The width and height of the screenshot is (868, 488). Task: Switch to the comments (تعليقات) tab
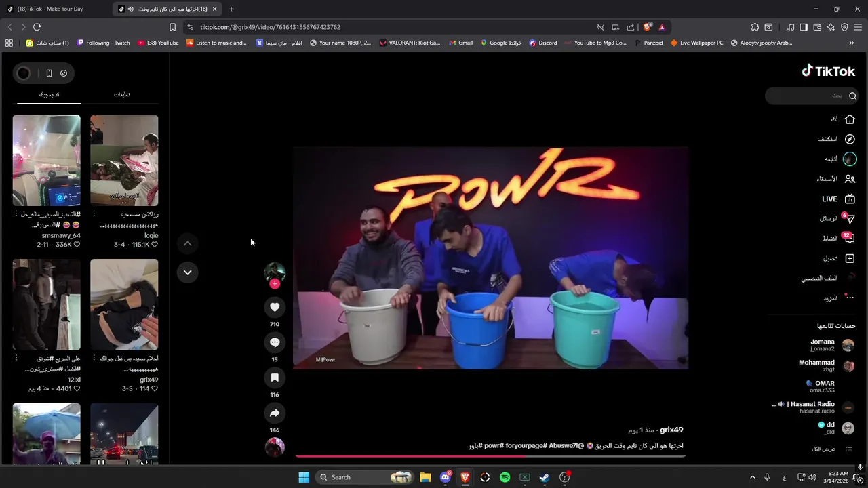point(122,94)
